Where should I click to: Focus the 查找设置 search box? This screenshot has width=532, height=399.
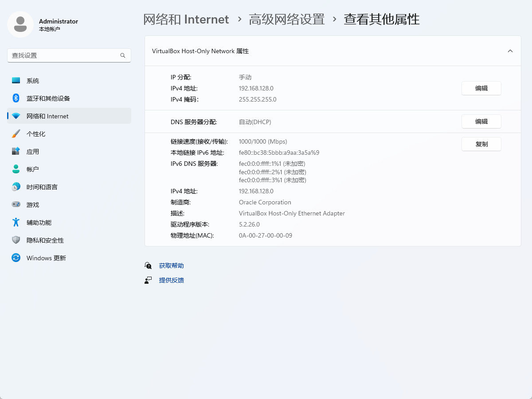coord(69,55)
